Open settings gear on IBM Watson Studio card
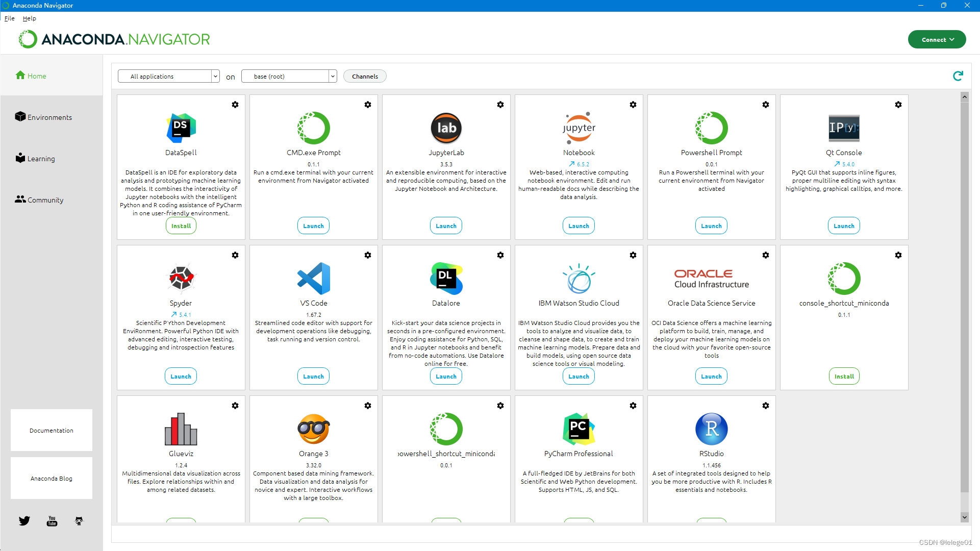Image resolution: width=980 pixels, height=551 pixels. (x=633, y=255)
